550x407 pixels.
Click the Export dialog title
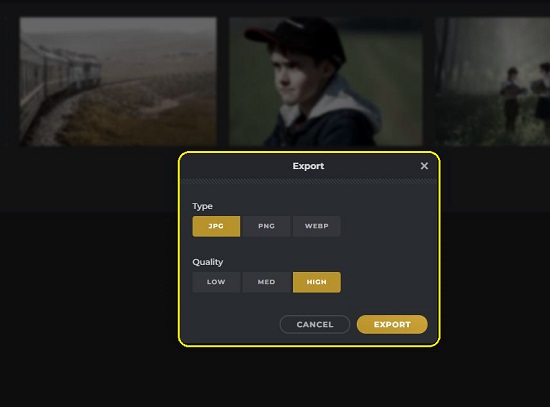(x=308, y=166)
